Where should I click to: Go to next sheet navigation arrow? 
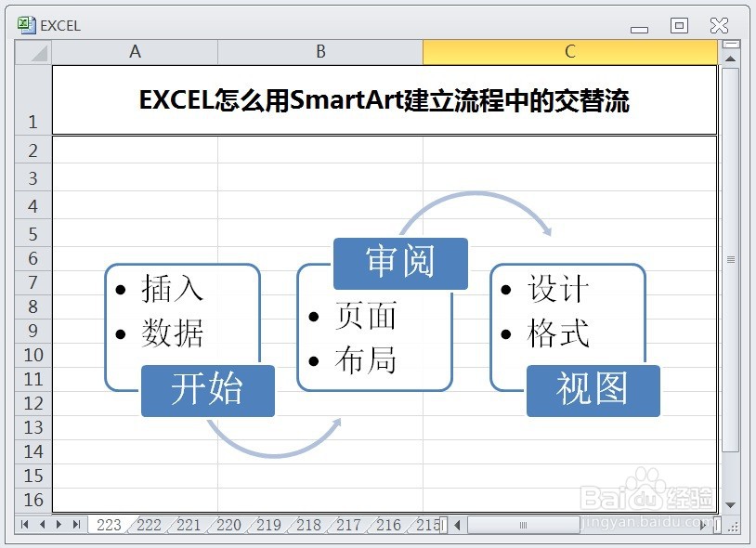point(59,525)
